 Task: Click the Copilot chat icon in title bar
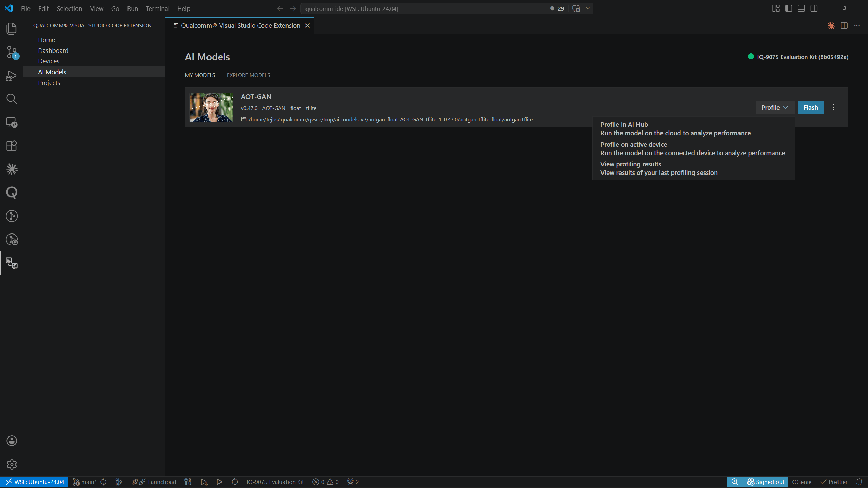(576, 8)
